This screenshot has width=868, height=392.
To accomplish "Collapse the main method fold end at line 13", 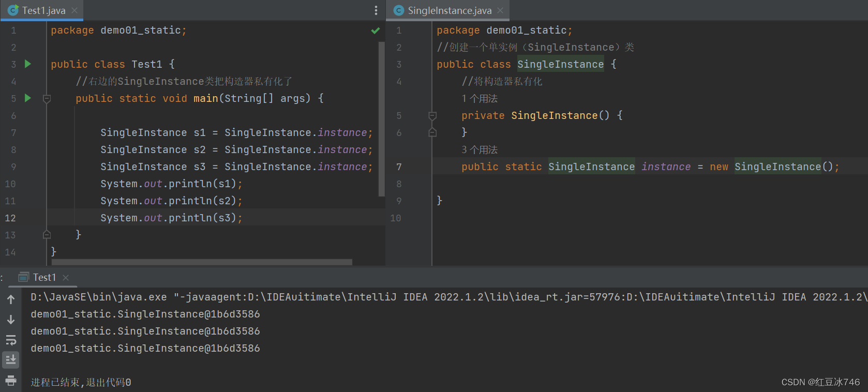I will [x=47, y=235].
